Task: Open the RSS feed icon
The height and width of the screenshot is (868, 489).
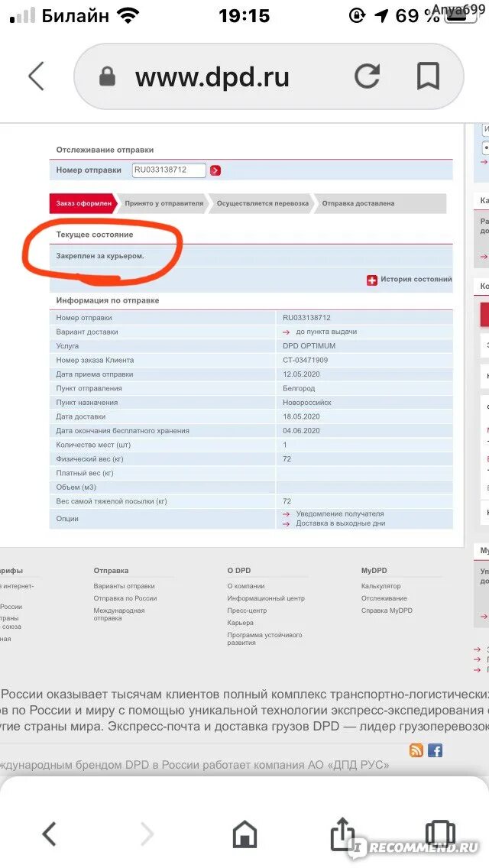Action: coord(416,750)
